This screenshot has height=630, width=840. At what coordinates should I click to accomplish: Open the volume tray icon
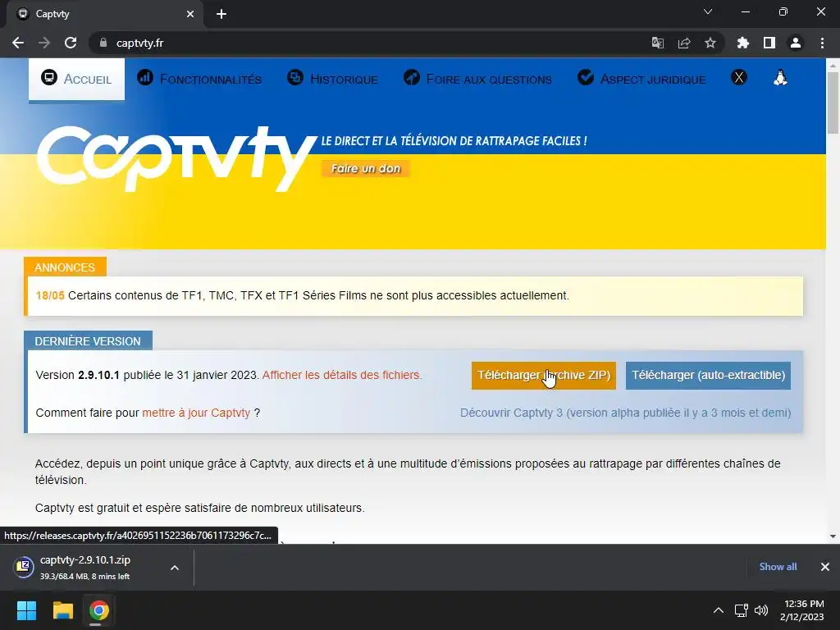[x=761, y=610]
